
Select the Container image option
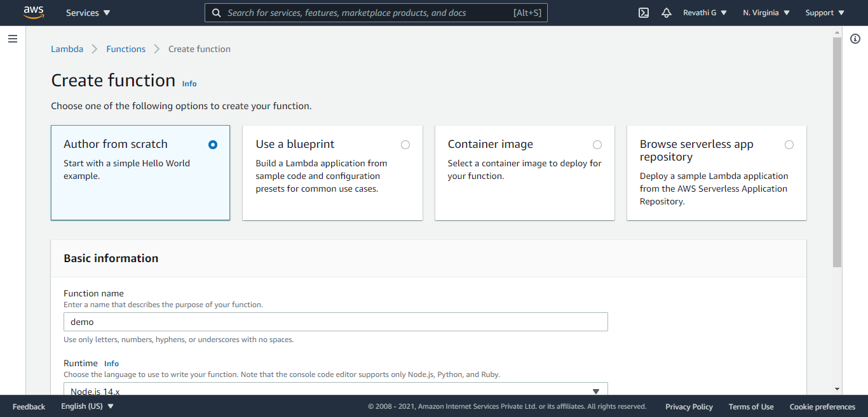pos(597,145)
